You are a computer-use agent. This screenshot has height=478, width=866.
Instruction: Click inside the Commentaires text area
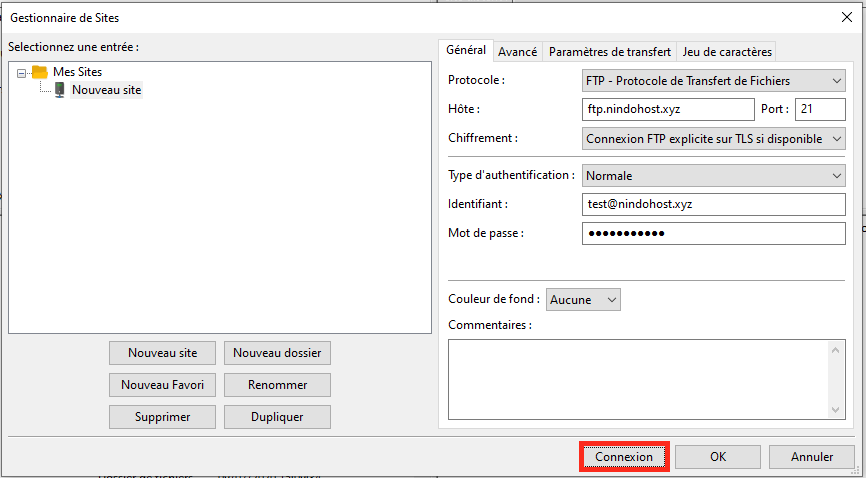tap(638, 380)
